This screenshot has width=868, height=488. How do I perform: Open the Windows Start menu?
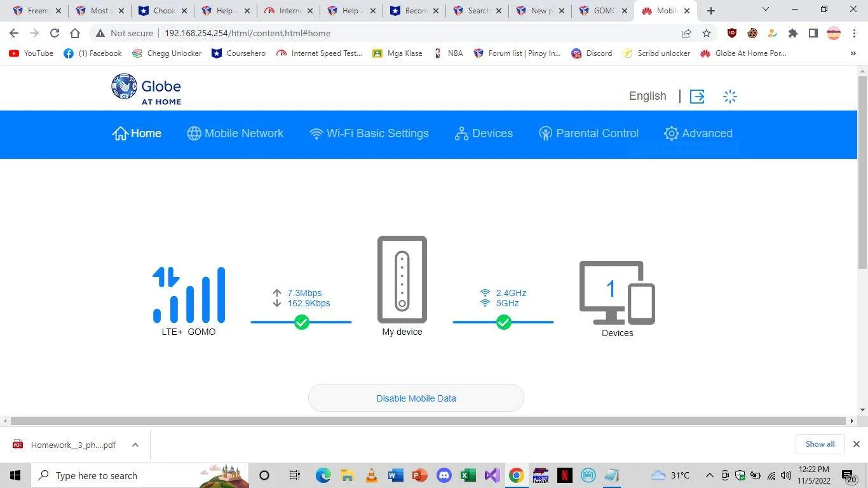pyautogui.click(x=15, y=475)
